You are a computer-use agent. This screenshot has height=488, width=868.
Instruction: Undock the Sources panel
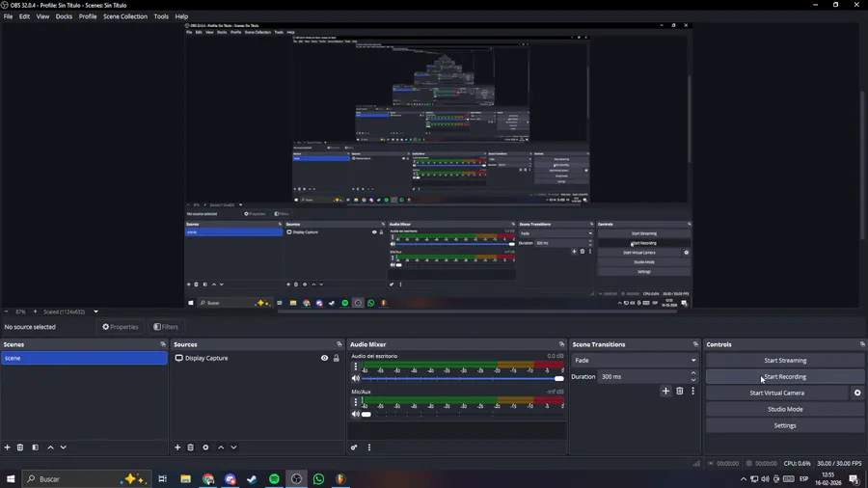(x=339, y=344)
